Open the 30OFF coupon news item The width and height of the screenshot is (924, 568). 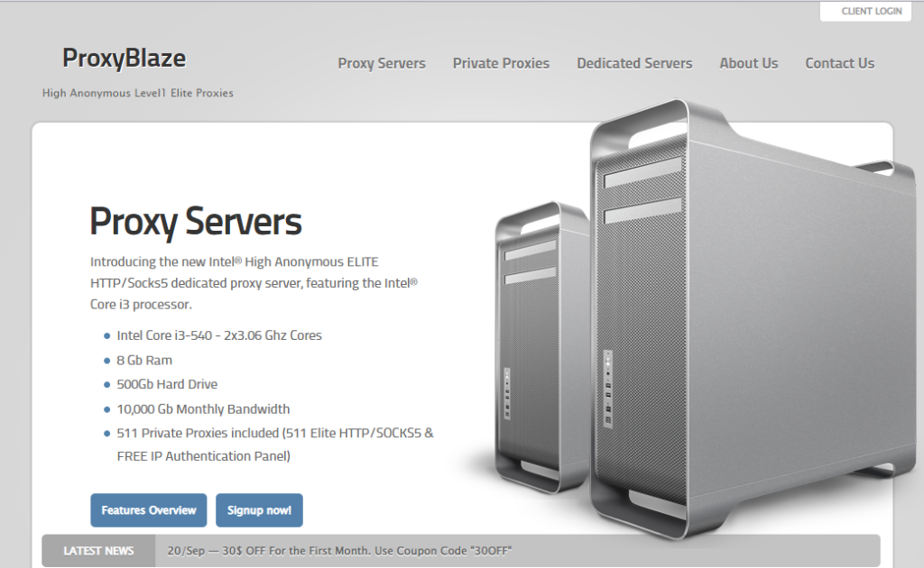click(340, 551)
